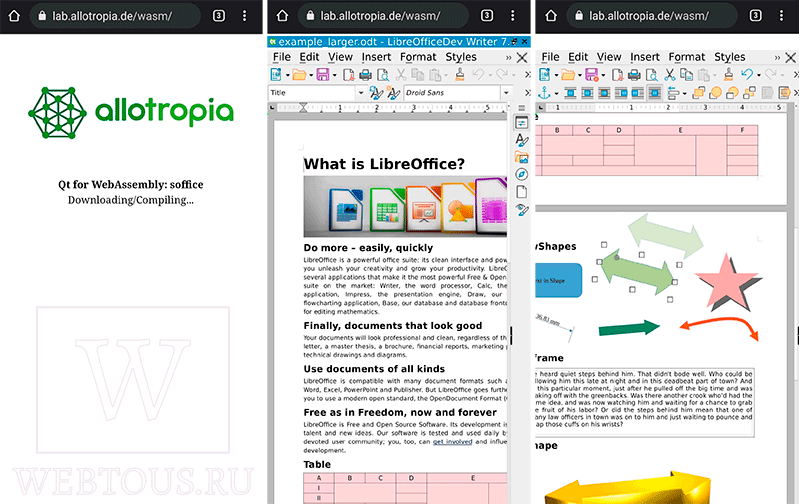The width and height of the screenshot is (799, 504).
Task: Open sidebar Gallery deck icon
Action: pos(521,157)
